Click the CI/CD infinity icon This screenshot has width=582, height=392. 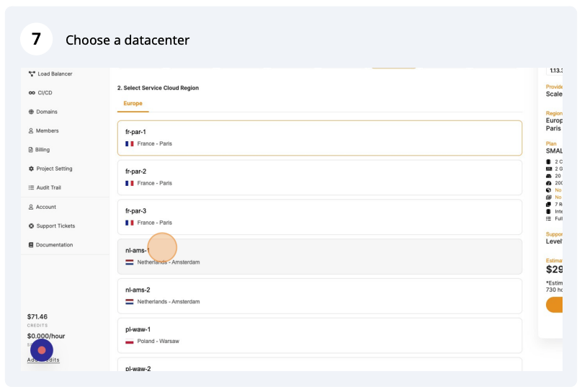coord(32,93)
